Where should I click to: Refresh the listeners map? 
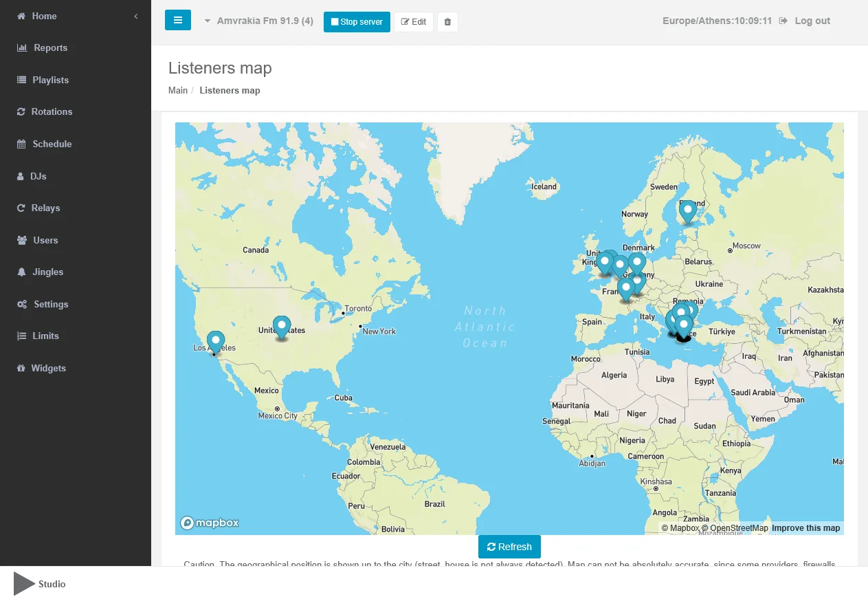509,547
